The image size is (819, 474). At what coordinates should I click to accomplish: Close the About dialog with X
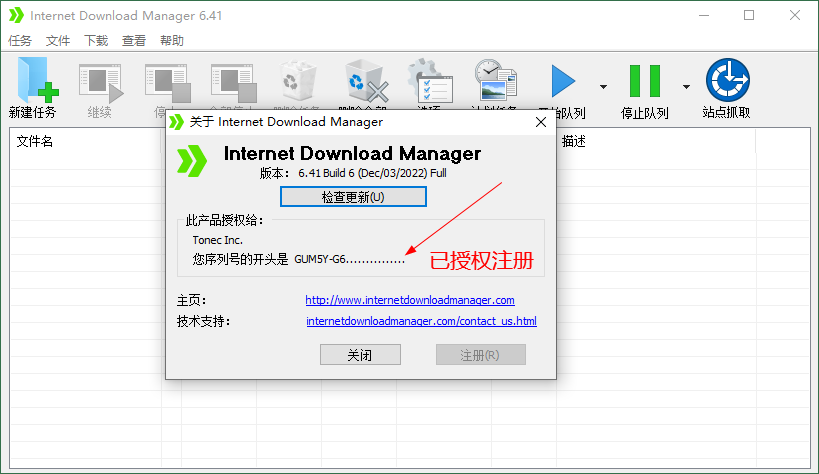[x=541, y=122]
